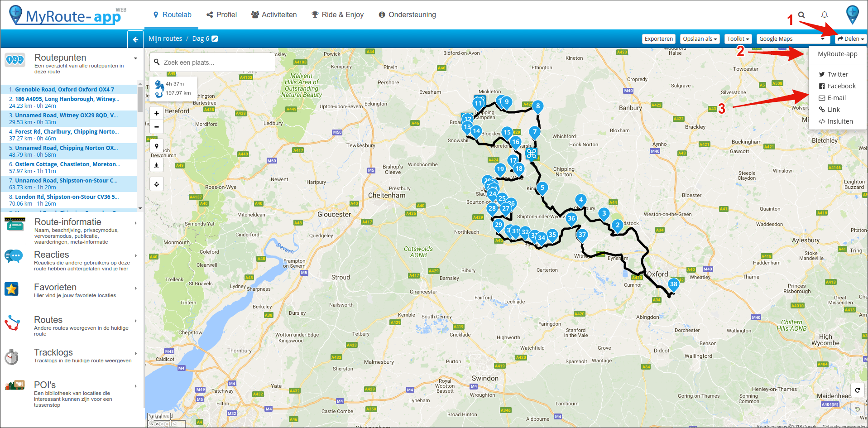Select waypoint 2 186 A4095, Long Hanborough
The height and width of the screenshot is (428, 868).
point(69,102)
